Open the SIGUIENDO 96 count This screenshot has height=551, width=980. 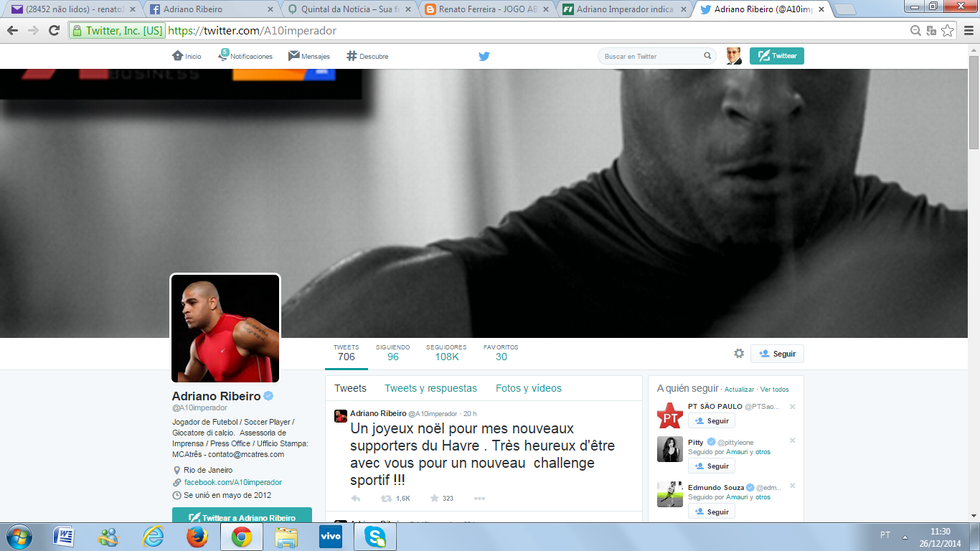393,352
